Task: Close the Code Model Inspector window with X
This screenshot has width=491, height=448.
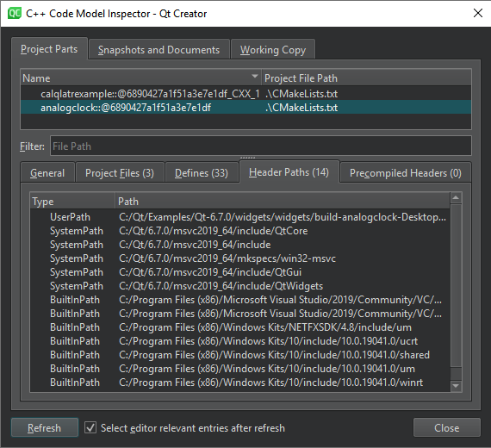Action: 478,13
